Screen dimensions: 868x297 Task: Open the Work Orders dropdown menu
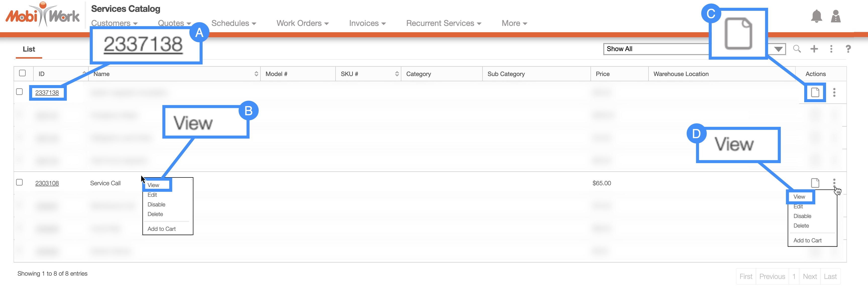(x=302, y=23)
